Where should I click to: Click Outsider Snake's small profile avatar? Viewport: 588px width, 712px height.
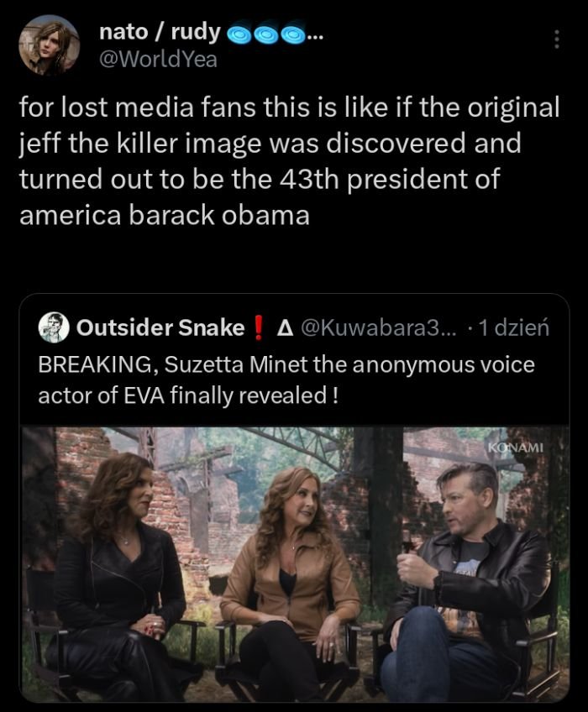click(54, 328)
